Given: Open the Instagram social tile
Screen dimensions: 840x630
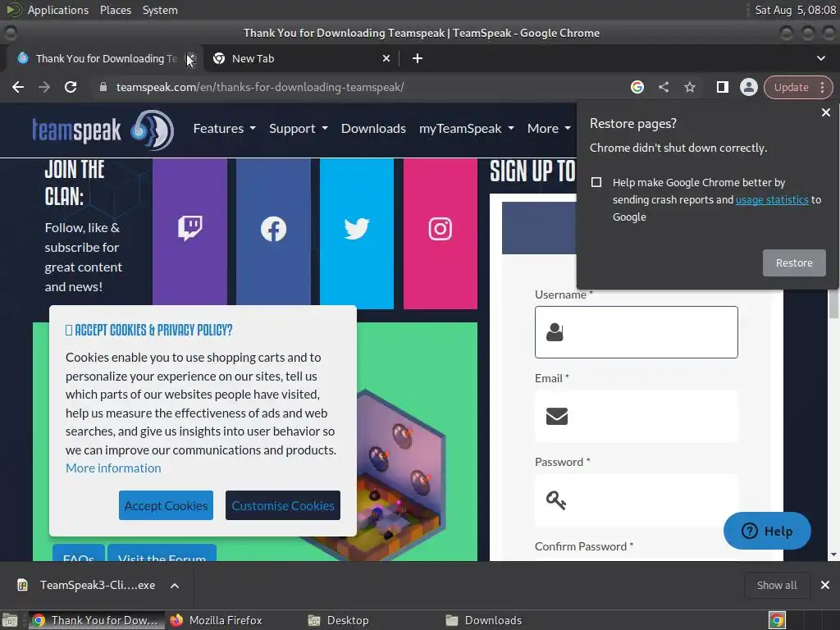Looking at the screenshot, I should [x=440, y=234].
